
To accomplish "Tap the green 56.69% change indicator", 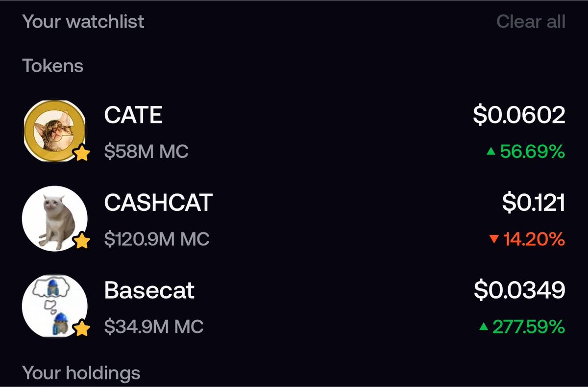I will point(525,152).
